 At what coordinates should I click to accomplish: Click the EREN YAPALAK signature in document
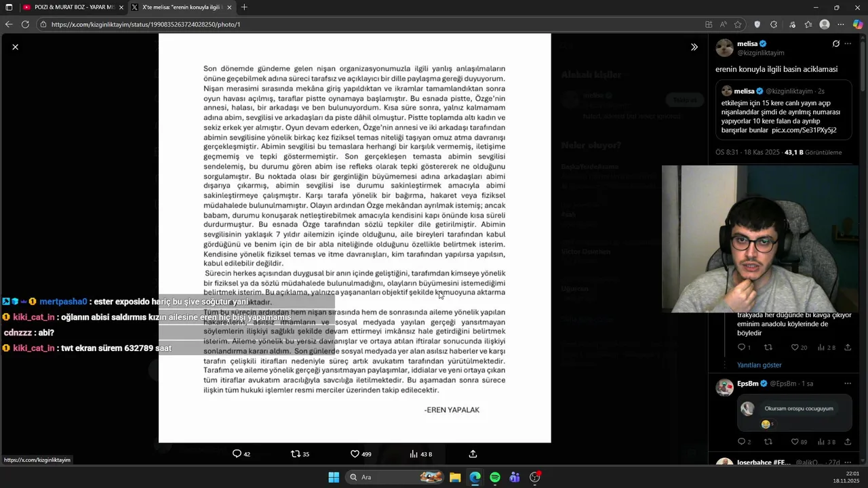[x=452, y=410]
